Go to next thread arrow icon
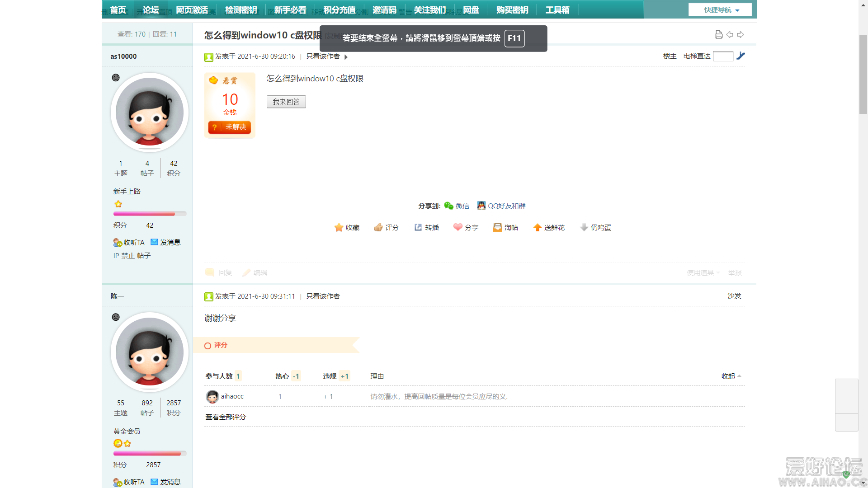868x488 pixels. [741, 34]
